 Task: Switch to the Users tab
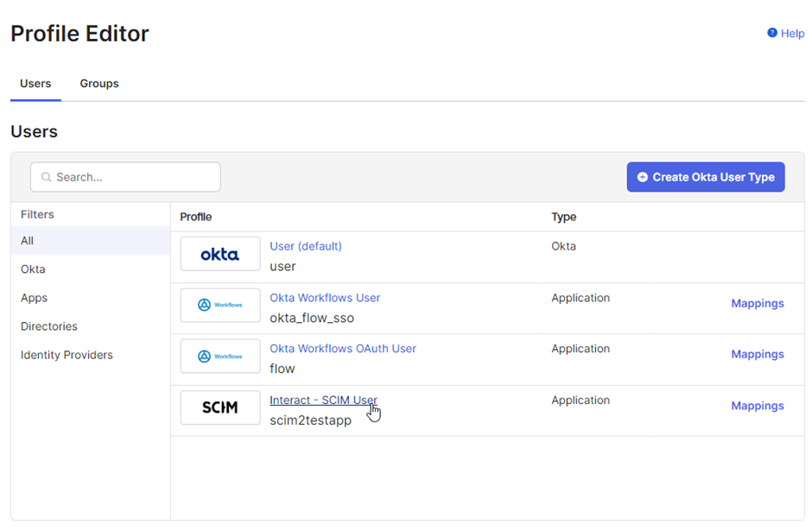35,84
